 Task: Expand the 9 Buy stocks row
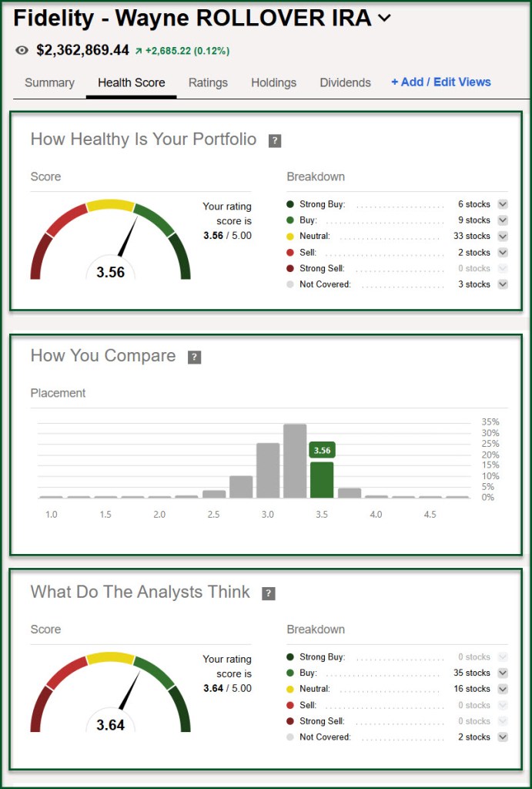pos(502,220)
